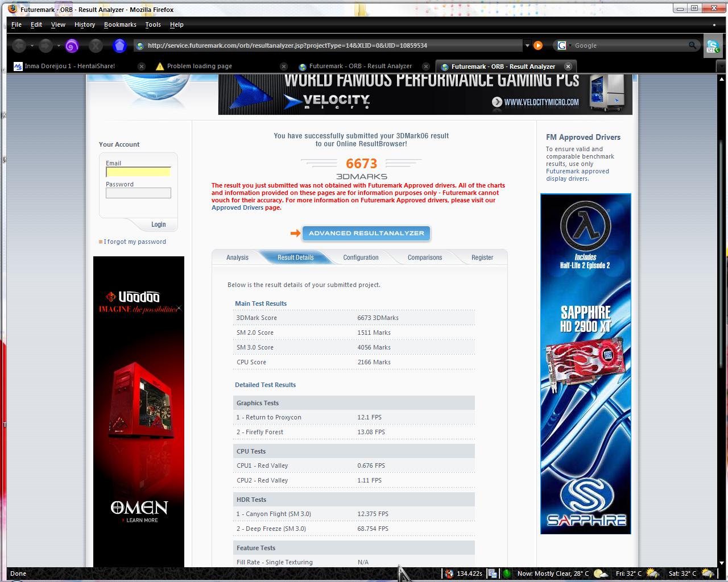Click the Email input field
The image size is (728, 582).
pos(138,172)
